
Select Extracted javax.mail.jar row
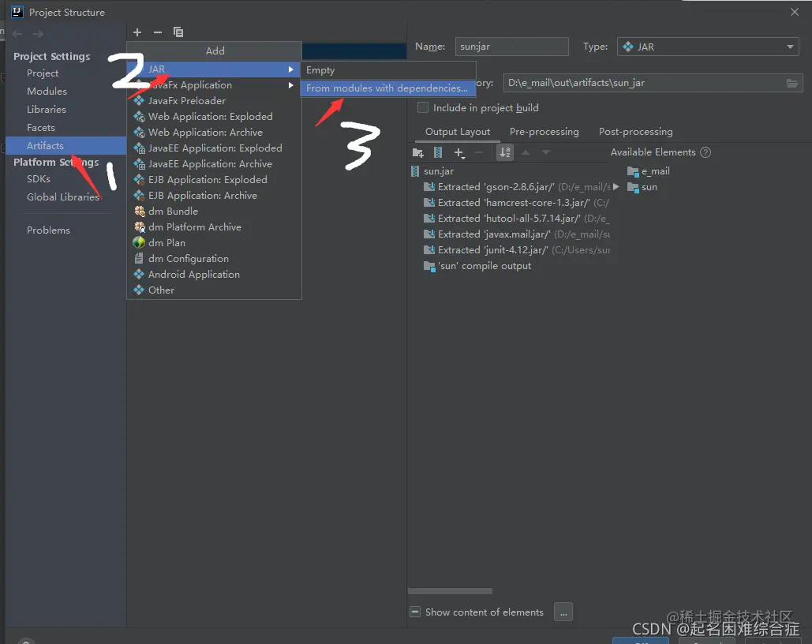pyautogui.click(x=516, y=234)
